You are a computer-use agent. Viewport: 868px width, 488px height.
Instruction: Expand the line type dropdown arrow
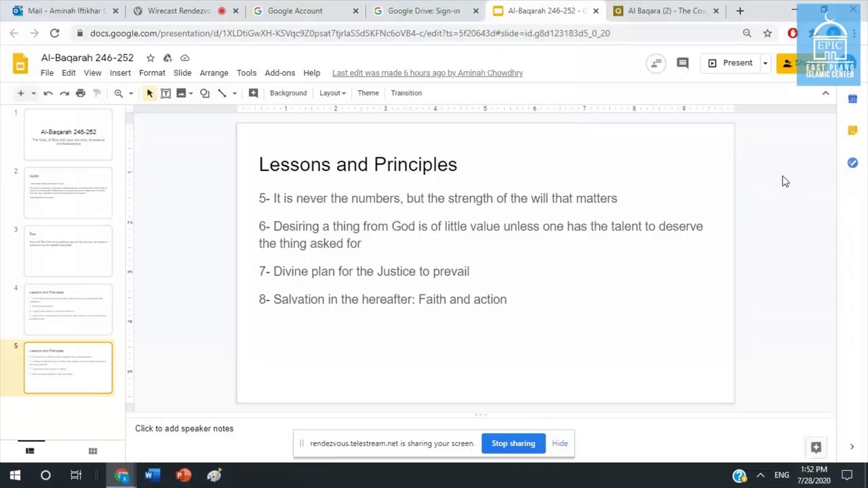click(235, 93)
